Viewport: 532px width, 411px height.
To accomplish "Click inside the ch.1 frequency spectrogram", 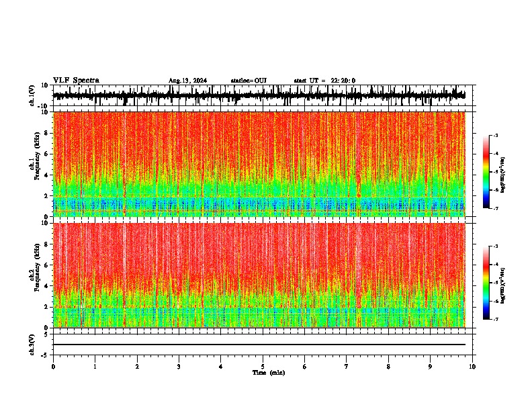I will click(259, 164).
